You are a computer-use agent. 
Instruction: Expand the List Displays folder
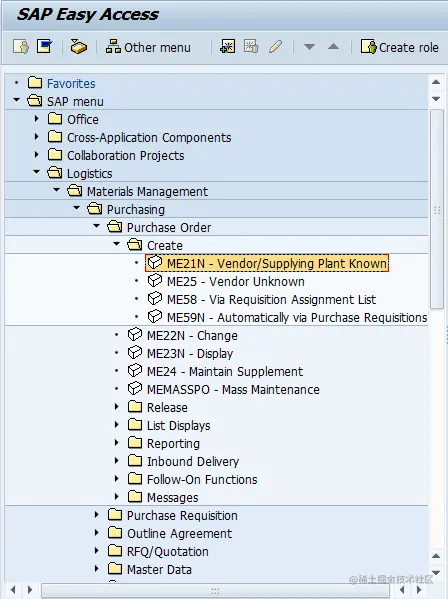point(116,424)
